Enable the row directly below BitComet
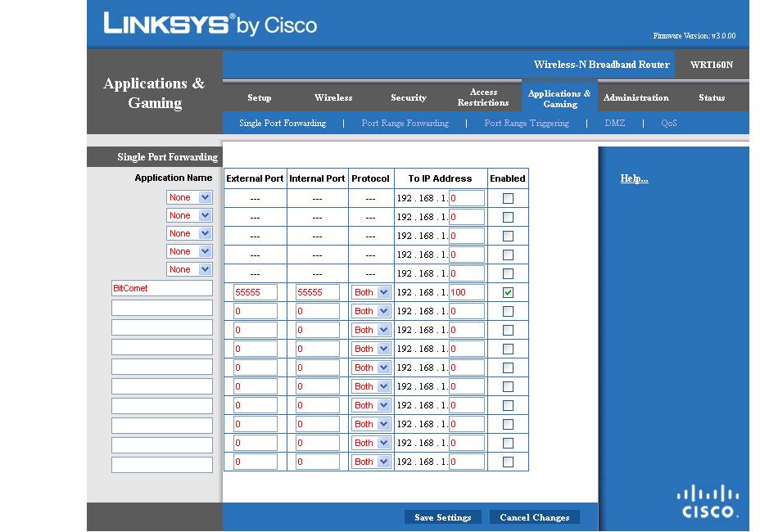The image size is (760, 532). pyautogui.click(x=508, y=312)
